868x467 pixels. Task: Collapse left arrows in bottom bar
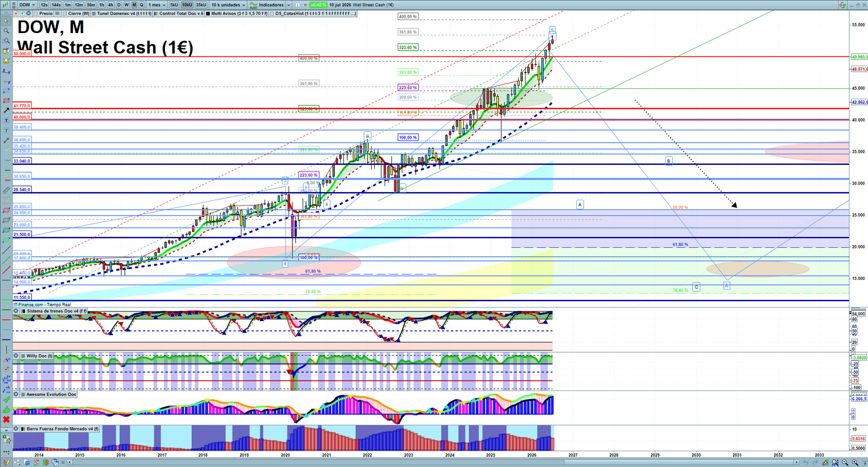point(63,462)
